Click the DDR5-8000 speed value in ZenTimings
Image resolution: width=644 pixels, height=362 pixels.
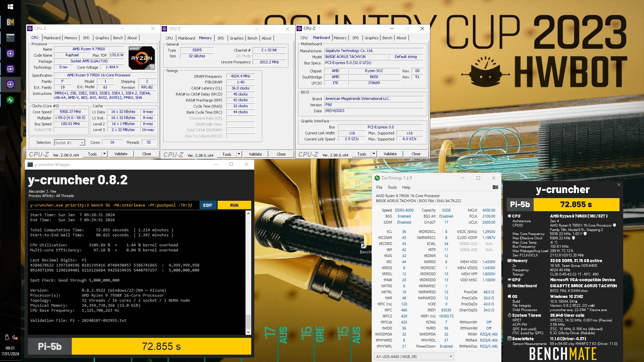point(404,210)
